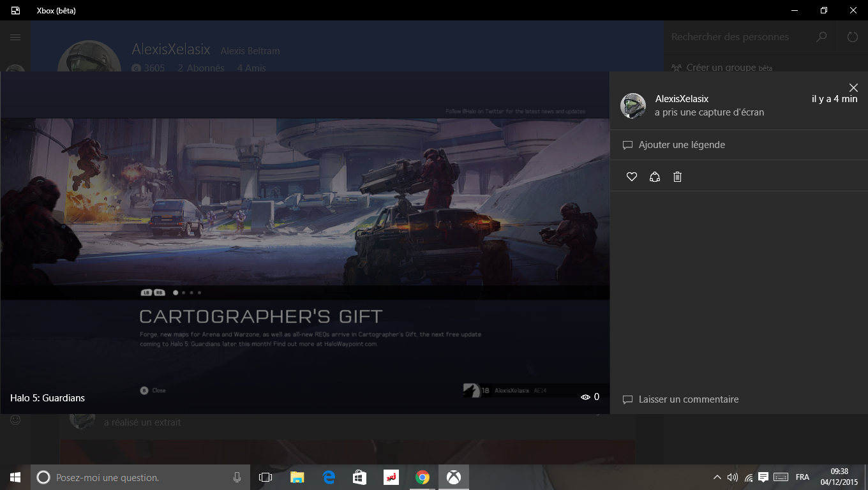Click the Xbox app taskbar icon
Screen dimensions: 868x490
(454, 477)
